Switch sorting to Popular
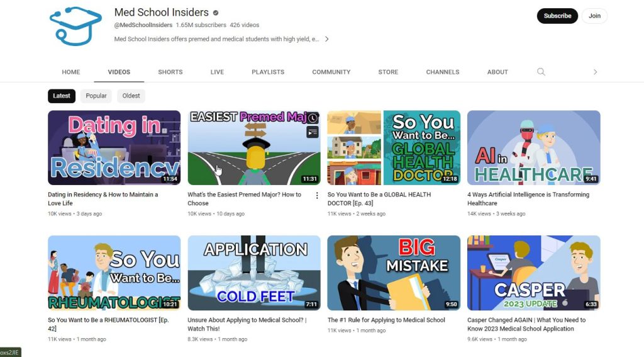644x357 pixels. click(x=96, y=96)
